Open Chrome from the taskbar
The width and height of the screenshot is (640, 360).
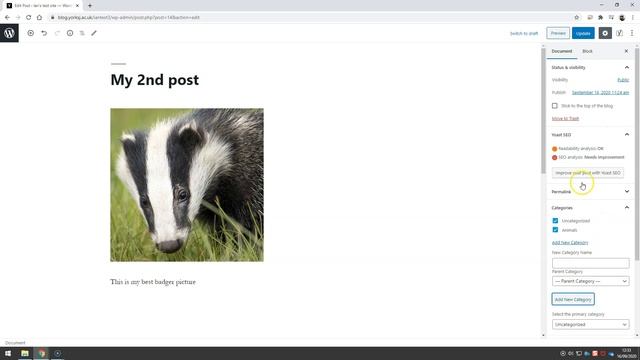pos(42,353)
